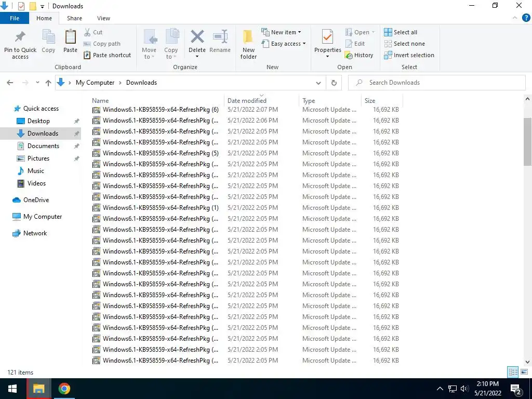Select Desktop in Quick access
Screen dimensions: 532x399
(x=38, y=121)
